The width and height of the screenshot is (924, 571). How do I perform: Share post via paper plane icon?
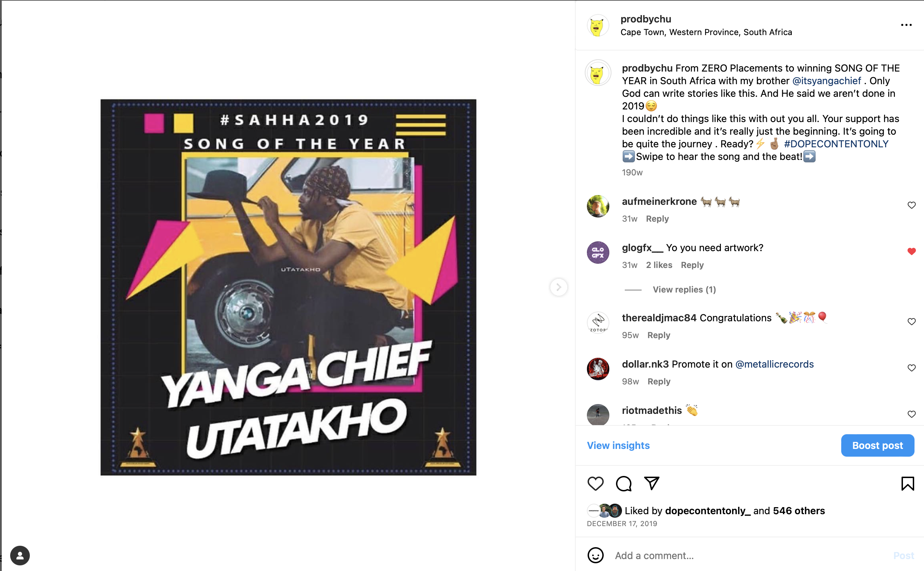[651, 483]
